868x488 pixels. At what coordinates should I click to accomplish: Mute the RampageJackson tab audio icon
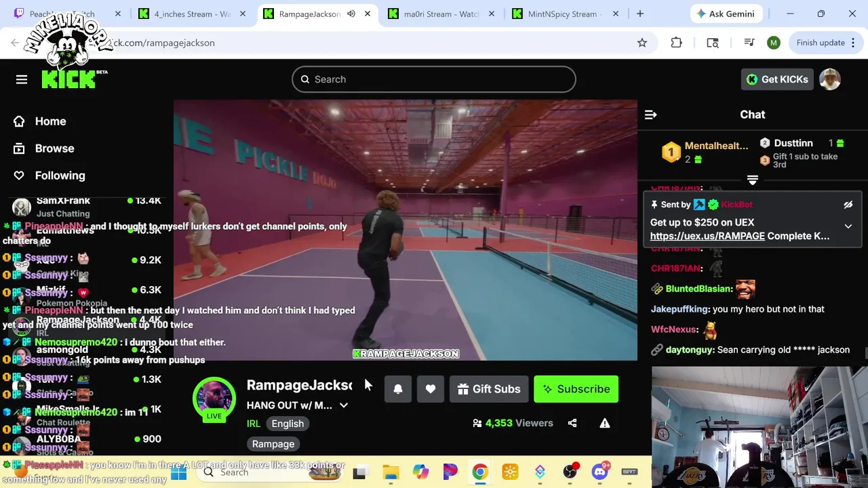351,14
